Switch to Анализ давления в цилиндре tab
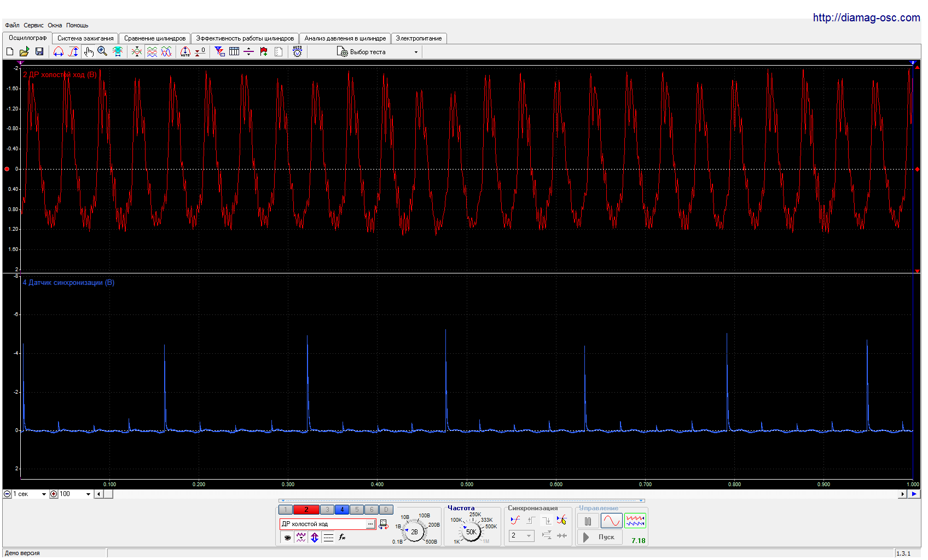This screenshot has width=928, height=560. tap(345, 38)
